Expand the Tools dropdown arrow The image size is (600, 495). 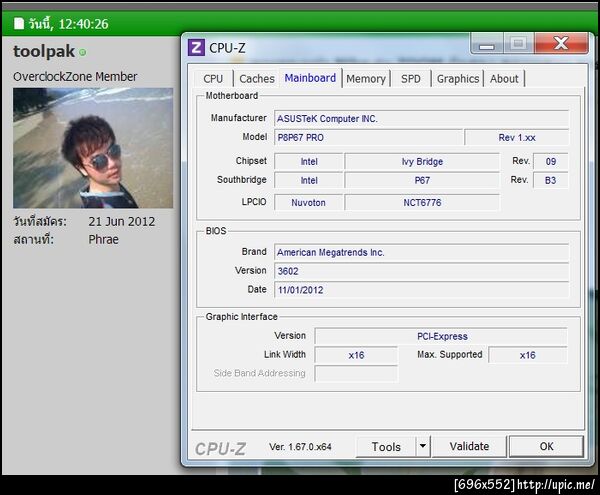(423, 446)
